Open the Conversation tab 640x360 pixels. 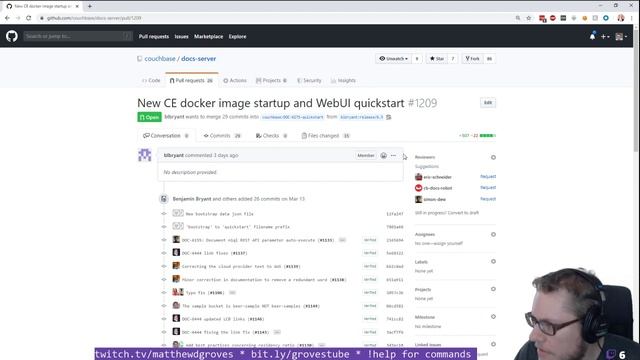166,136
